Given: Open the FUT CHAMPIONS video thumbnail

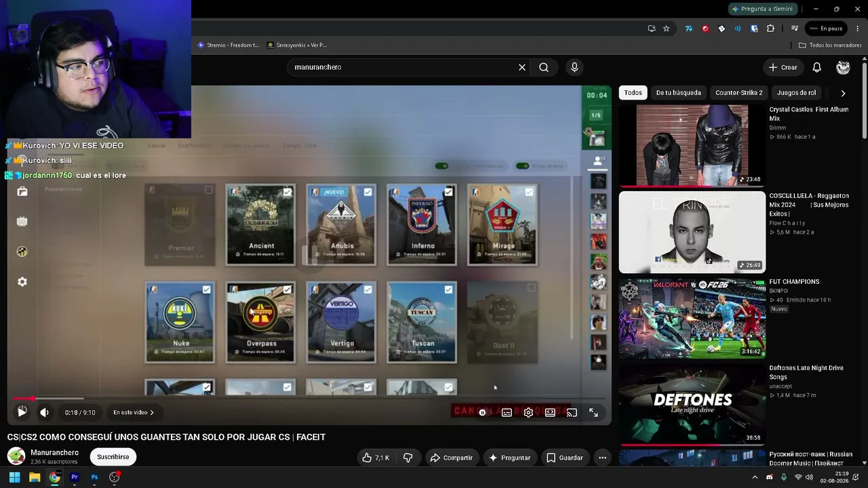Looking at the screenshot, I should (692, 319).
